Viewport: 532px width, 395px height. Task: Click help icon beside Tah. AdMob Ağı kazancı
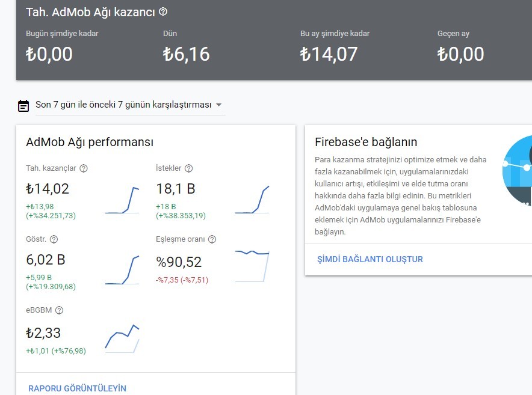pos(163,12)
